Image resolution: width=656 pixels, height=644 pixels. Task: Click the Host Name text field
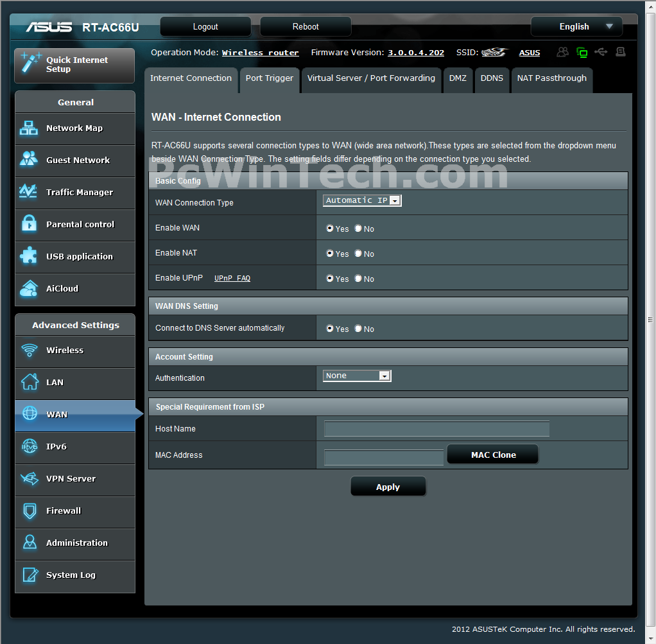[436, 429]
